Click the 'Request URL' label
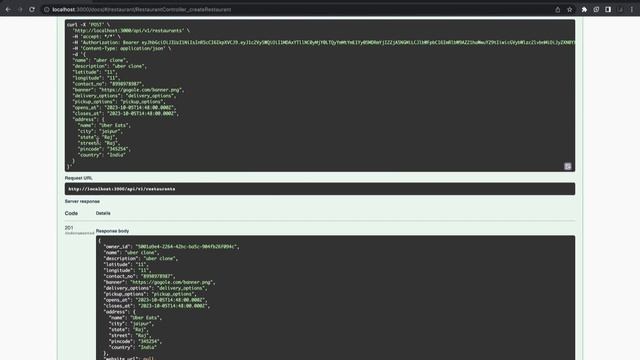 (78, 178)
